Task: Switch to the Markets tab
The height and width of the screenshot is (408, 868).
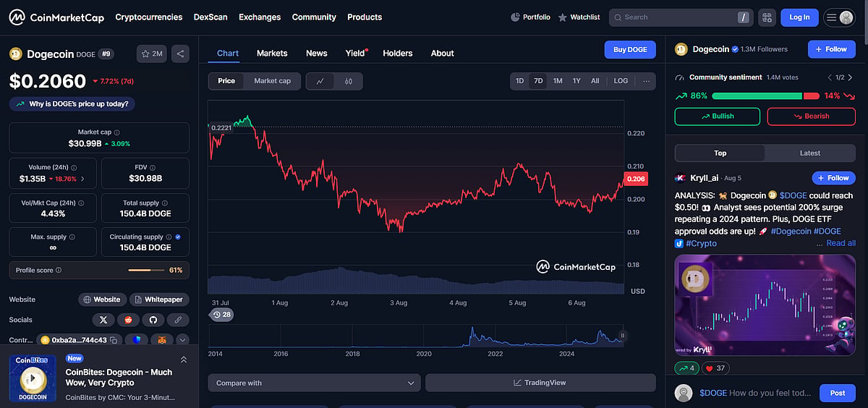Action: tap(272, 53)
